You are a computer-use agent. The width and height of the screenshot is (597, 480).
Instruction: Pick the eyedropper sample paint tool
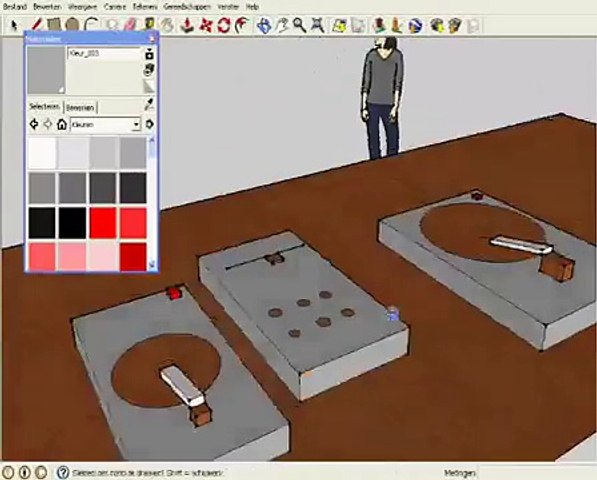tap(150, 105)
